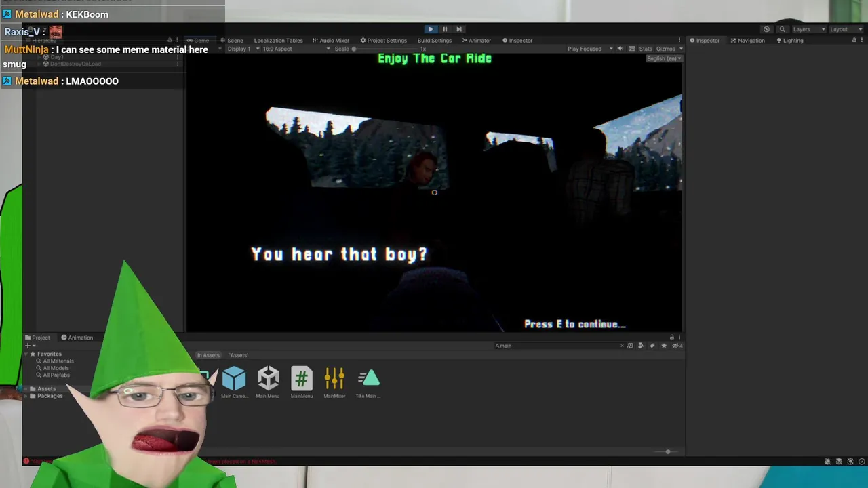The image size is (868, 488).
Task: Open the Build Settings tab
Action: tap(434, 41)
